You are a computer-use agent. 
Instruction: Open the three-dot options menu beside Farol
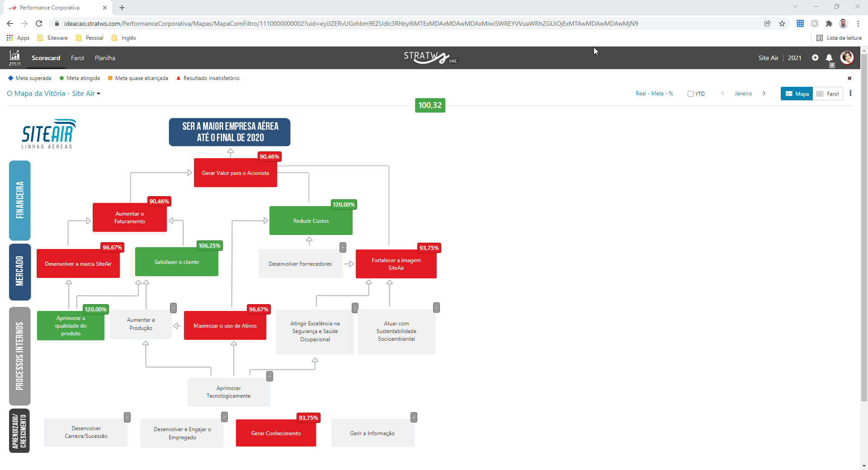(850, 93)
